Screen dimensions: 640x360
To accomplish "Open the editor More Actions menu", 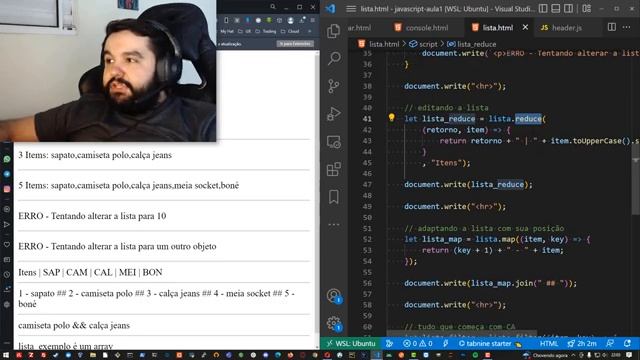I will (x=627, y=27).
